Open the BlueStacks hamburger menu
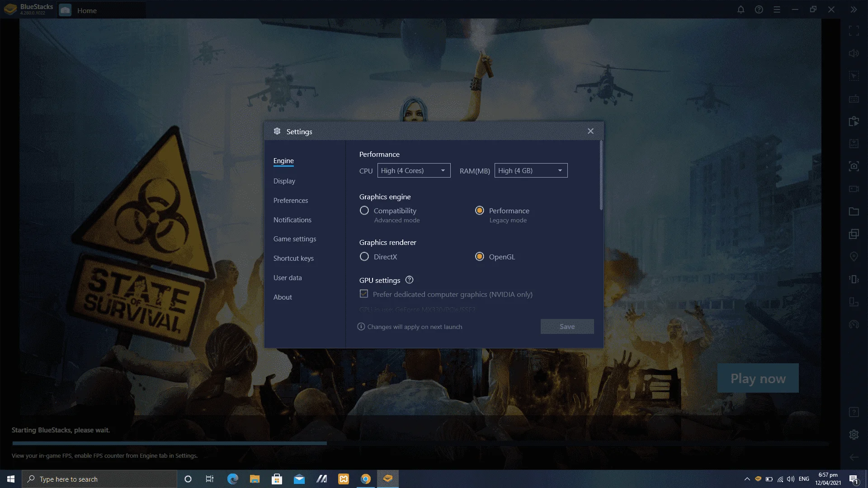The width and height of the screenshot is (868, 488). 777,9
